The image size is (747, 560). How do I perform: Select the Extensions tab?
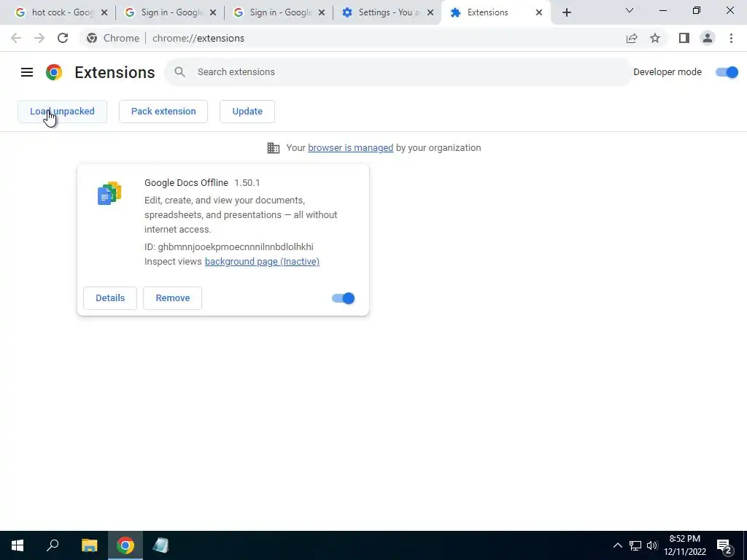pyautogui.click(x=495, y=12)
